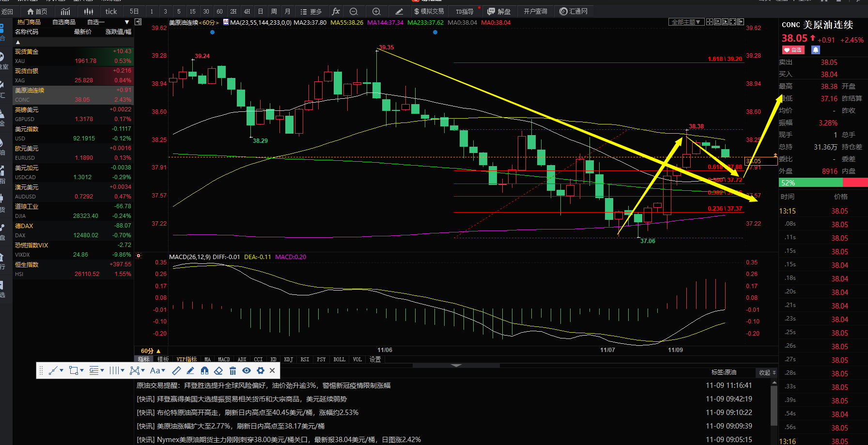Click the grid layout icon above chart

[710, 22]
